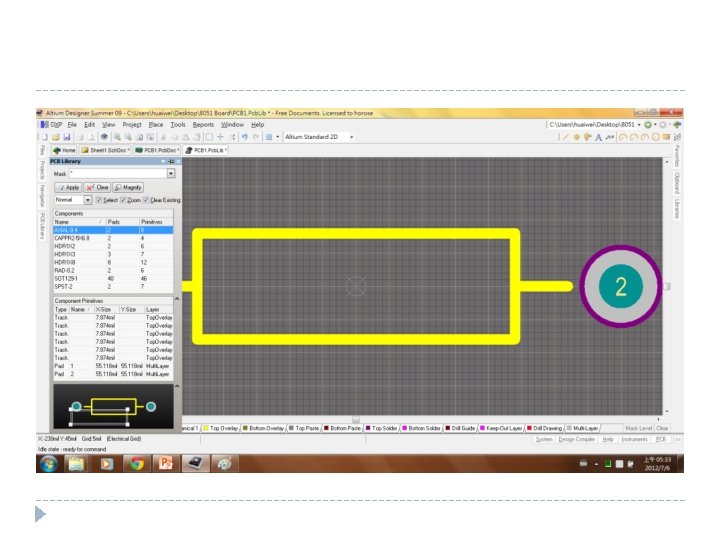Viewport: 720px width, 540px height.
Task: Click the Apply button
Action: tap(68, 187)
